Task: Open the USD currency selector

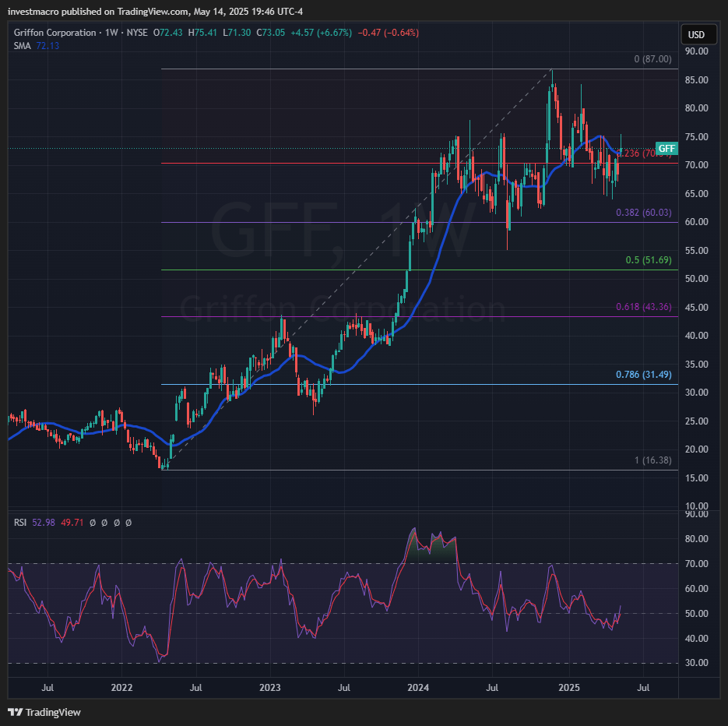Action: coord(696,34)
